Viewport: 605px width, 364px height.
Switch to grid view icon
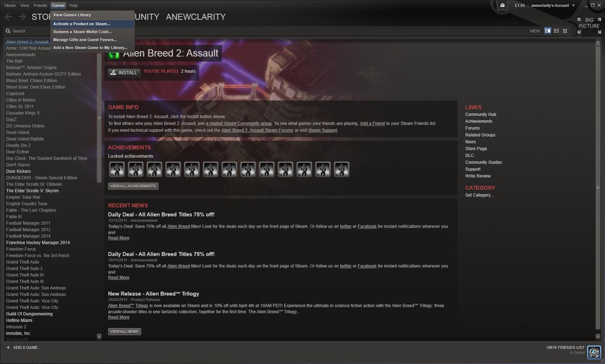tap(565, 31)
